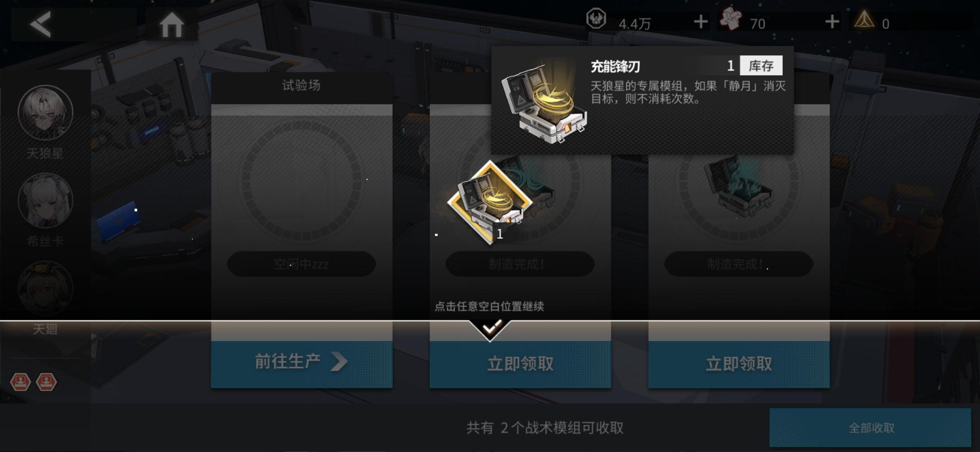Claim middle slot with 立即领取
The image size is (980, 452).
click(520, 364)
